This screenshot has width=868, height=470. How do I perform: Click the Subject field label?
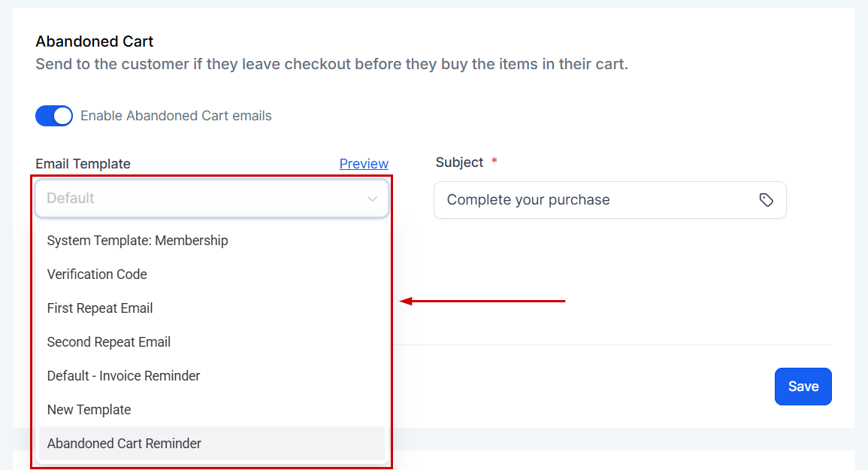click(459, 162)
